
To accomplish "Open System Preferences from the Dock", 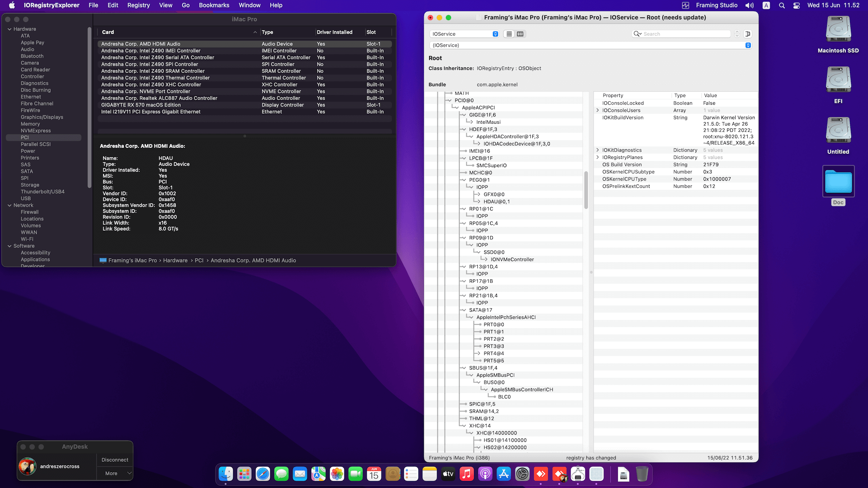I will (522, 474).
